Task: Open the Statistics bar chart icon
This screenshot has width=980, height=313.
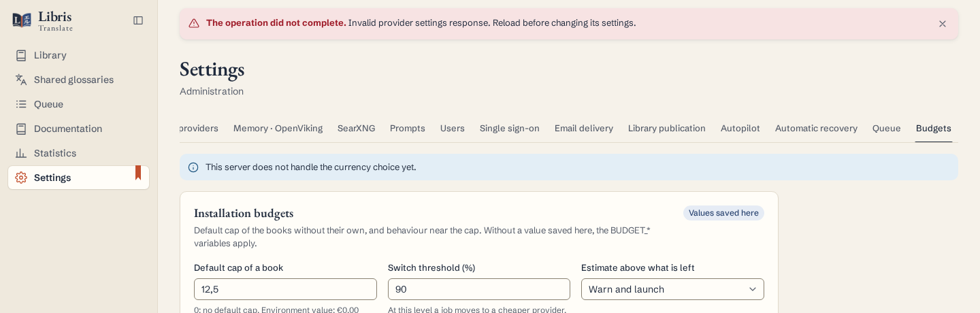Action: point(21,153)
